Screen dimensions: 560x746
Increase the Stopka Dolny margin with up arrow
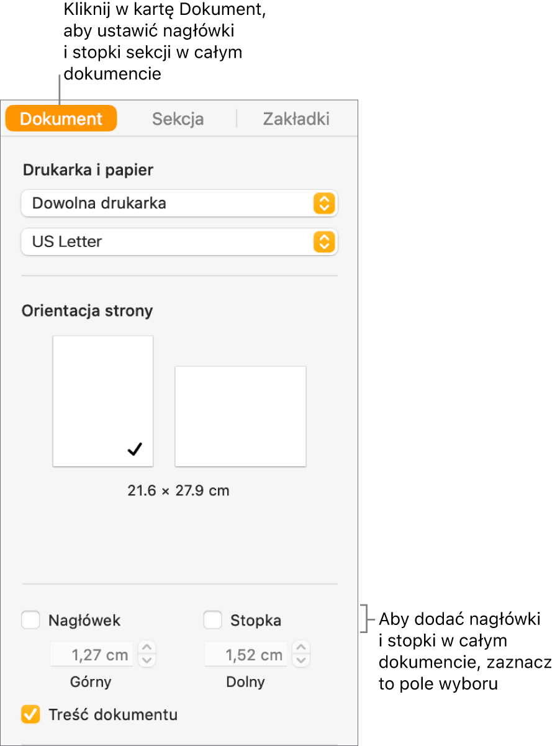pos(301,648)
